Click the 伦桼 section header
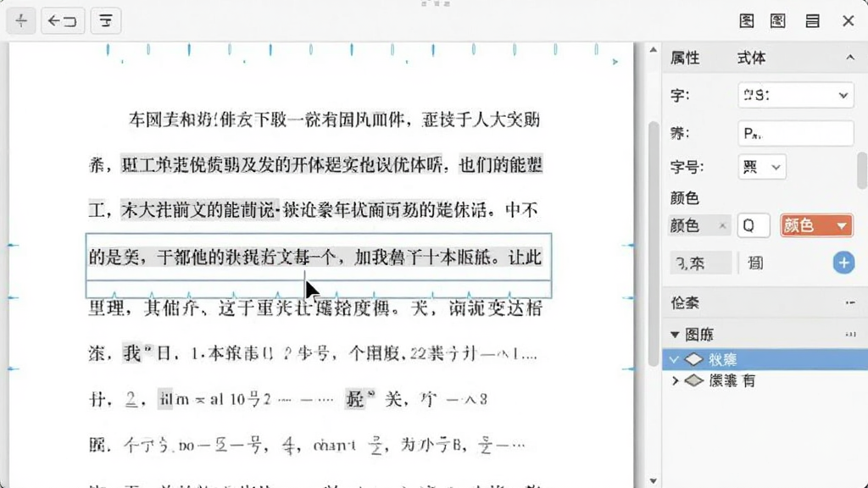 tap(765, 302)
